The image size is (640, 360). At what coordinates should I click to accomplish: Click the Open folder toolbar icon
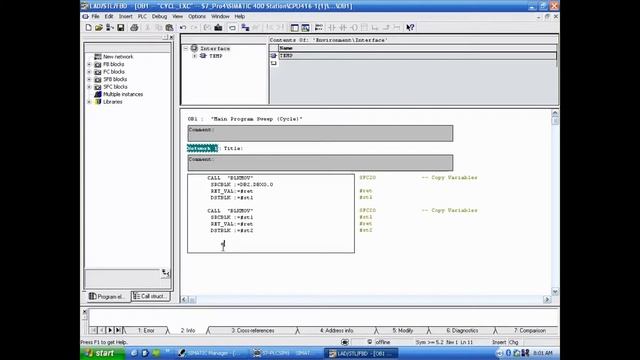[x=99, y=27]
